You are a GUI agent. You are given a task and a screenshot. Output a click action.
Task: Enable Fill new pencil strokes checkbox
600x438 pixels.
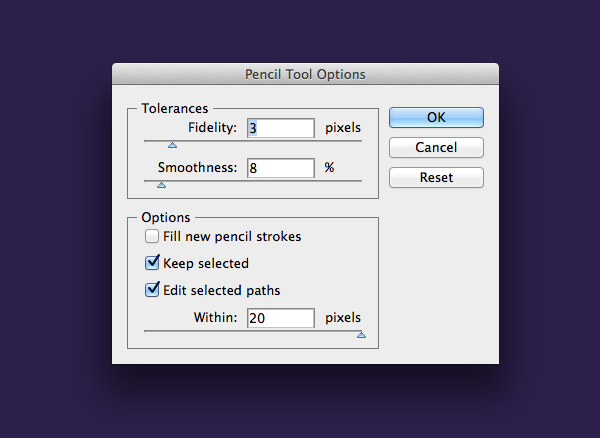pyautogui.click(x=152, y=237)
